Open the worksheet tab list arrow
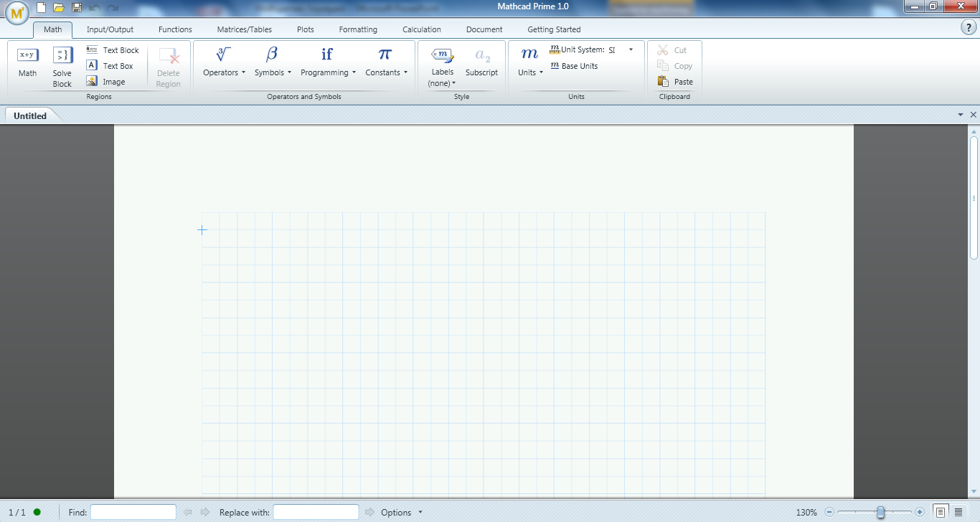This screenshot has width=980, height=522. [x=961, y=115]
